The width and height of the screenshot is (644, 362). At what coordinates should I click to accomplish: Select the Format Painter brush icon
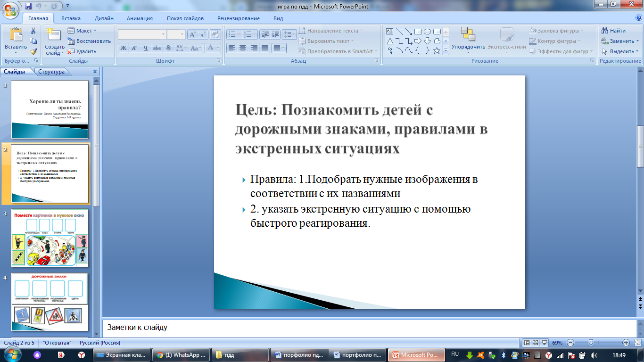(33, 51)
